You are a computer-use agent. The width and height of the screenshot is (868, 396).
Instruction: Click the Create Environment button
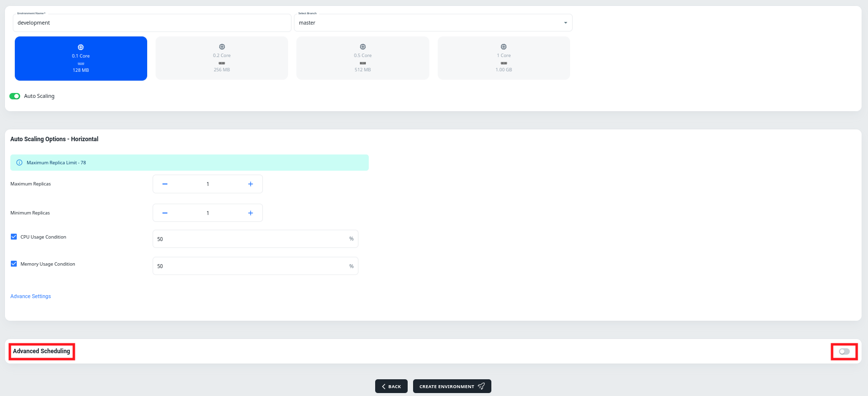(452, 386)
